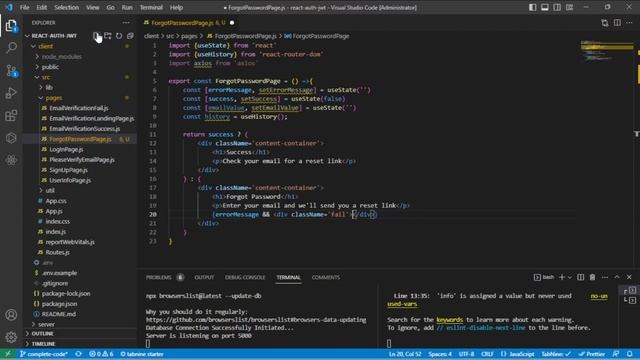Change language mode from JavaScript status item
The width and height of the screenshot is (640, 360).
click(x=518, y=354)
